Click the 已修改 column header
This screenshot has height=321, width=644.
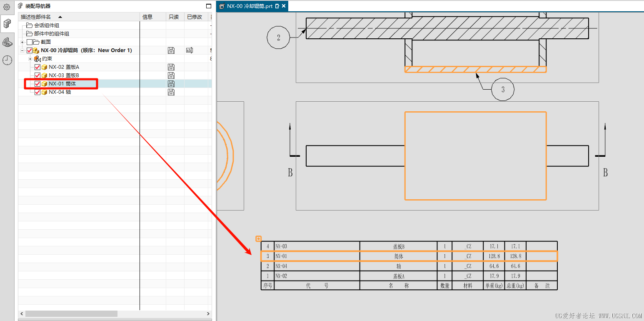pyautogui.click(x=196, y=17)
